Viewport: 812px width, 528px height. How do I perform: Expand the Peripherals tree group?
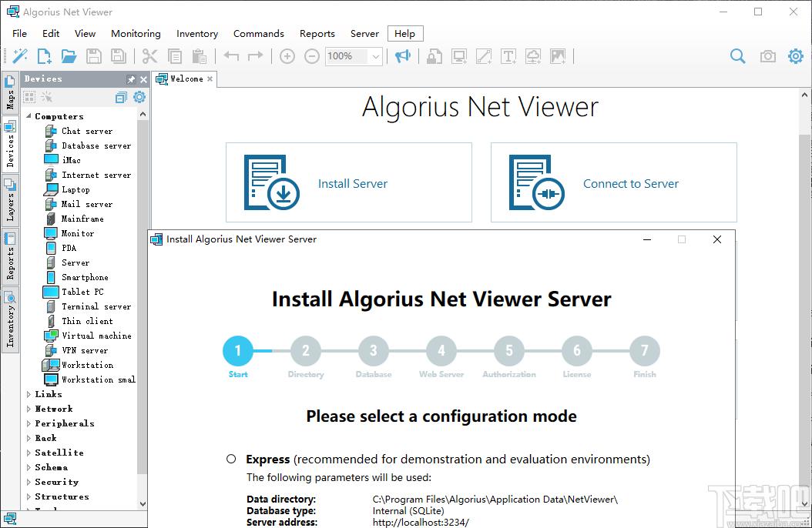(29, 423)
